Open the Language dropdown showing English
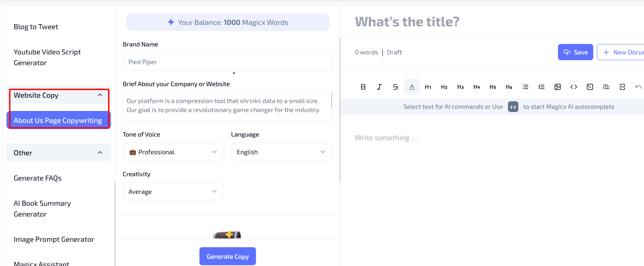The image size is (644, 266). tap(282, 152)
